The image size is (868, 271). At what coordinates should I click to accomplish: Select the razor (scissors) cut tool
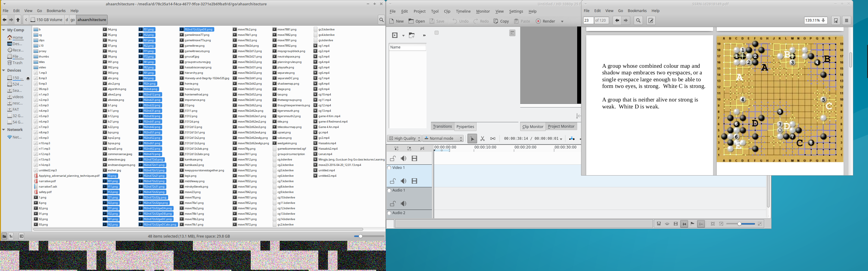(x=483, y=139)
